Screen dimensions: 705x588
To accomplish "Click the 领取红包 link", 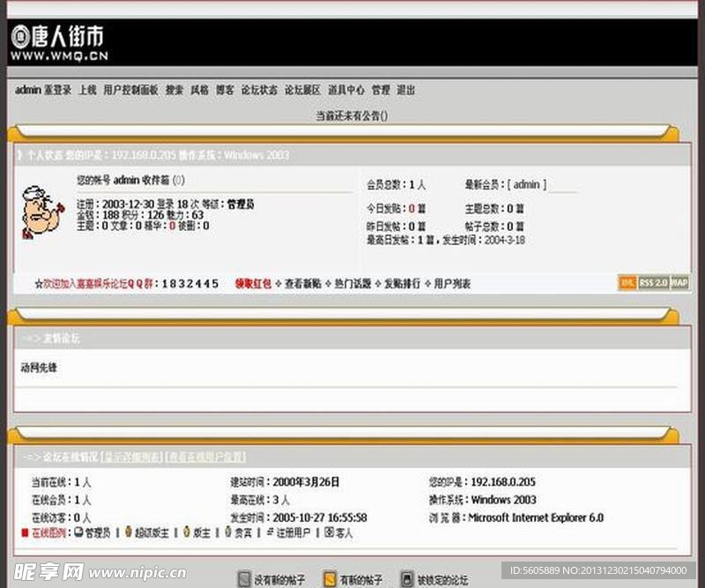I will [253, 284].
